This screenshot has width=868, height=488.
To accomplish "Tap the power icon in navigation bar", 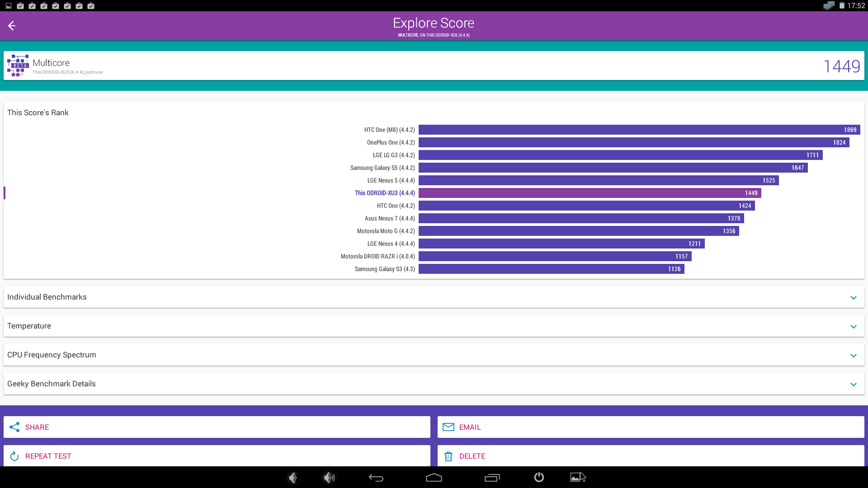I will pos(539,477).
